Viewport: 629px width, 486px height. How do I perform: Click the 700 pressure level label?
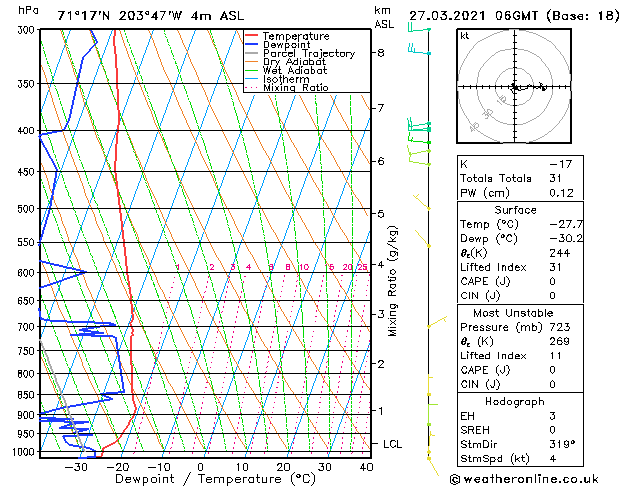(28, 327)
